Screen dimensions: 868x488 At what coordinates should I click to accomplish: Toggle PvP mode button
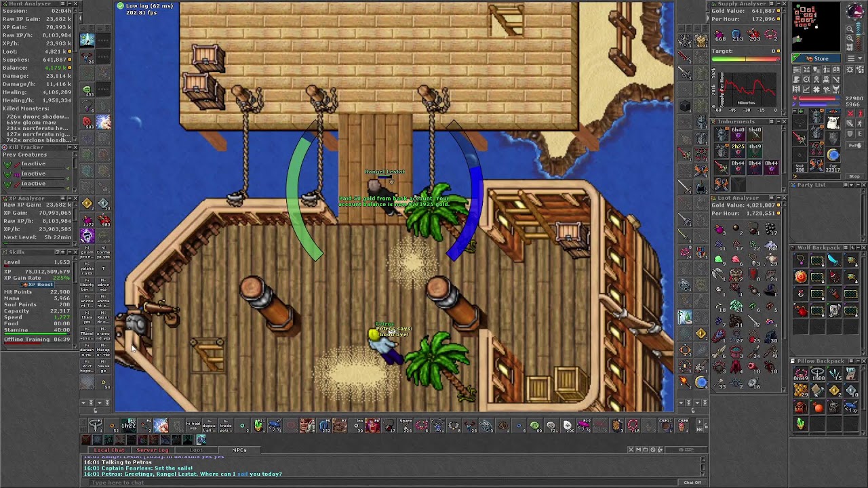click(x=854, y=145)
